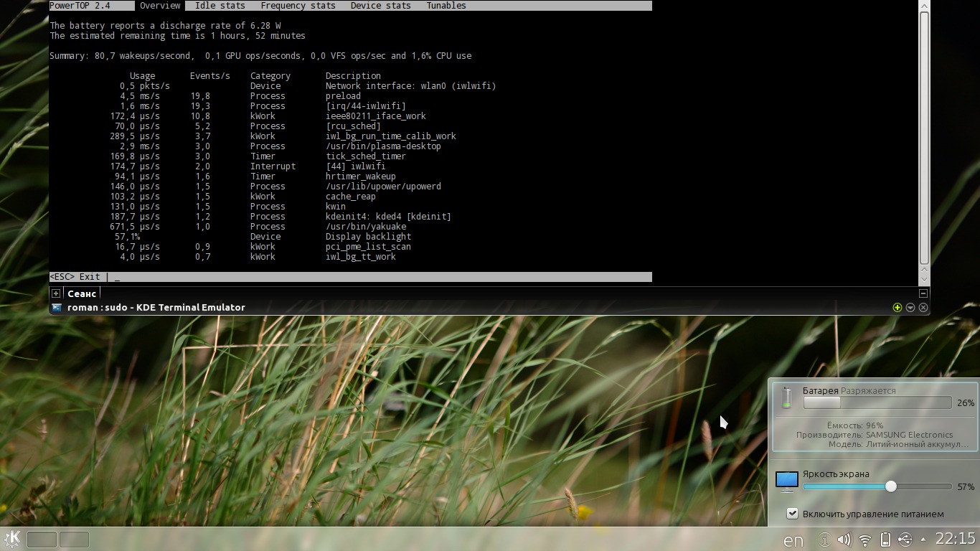Click the 22:15 clock on the panel

tap(955, 539)
